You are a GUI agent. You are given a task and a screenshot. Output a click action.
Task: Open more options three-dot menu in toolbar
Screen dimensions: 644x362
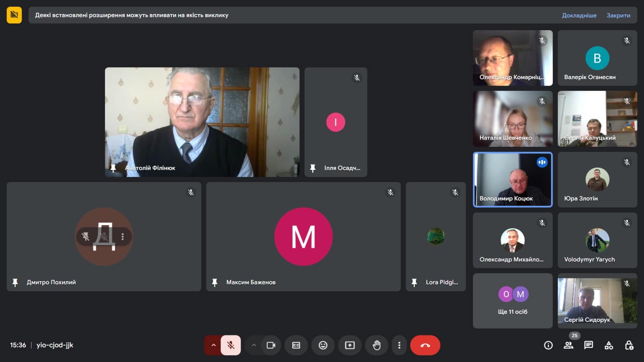[x=399, y=345]
